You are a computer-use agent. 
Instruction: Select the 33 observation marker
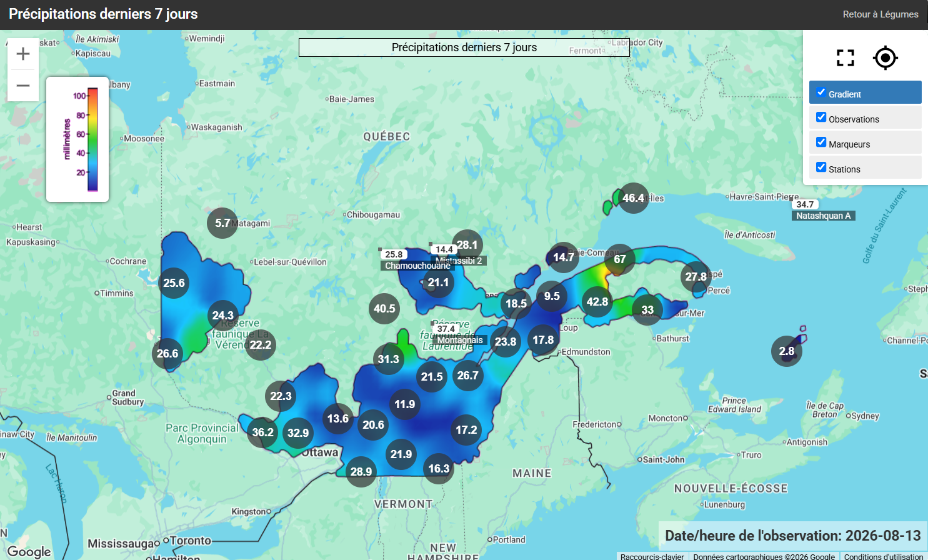click(x=647, y=310)
